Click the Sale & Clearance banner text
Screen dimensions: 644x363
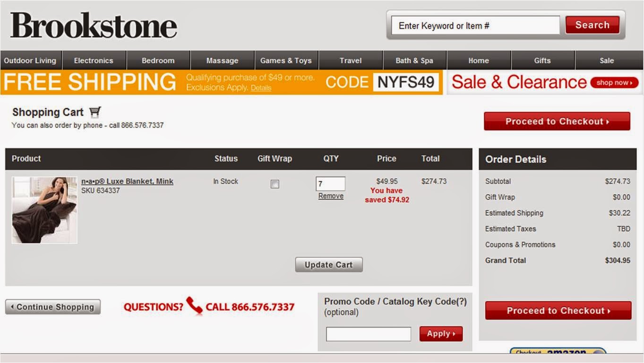click(x=519, y=82)
